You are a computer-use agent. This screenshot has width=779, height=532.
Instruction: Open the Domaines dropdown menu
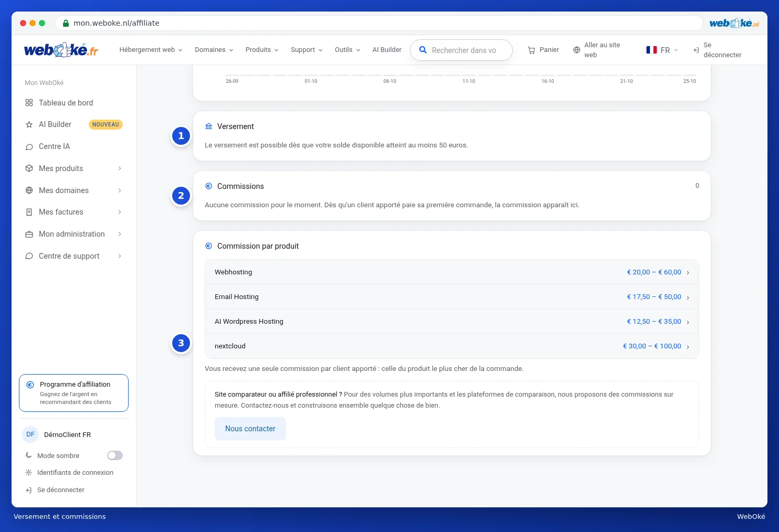click(x=214, y=50)
